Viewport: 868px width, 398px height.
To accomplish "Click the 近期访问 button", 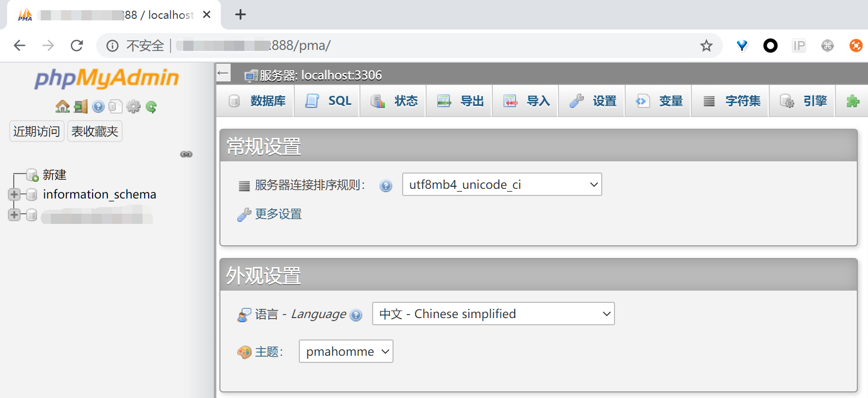I will pos(37,131).
